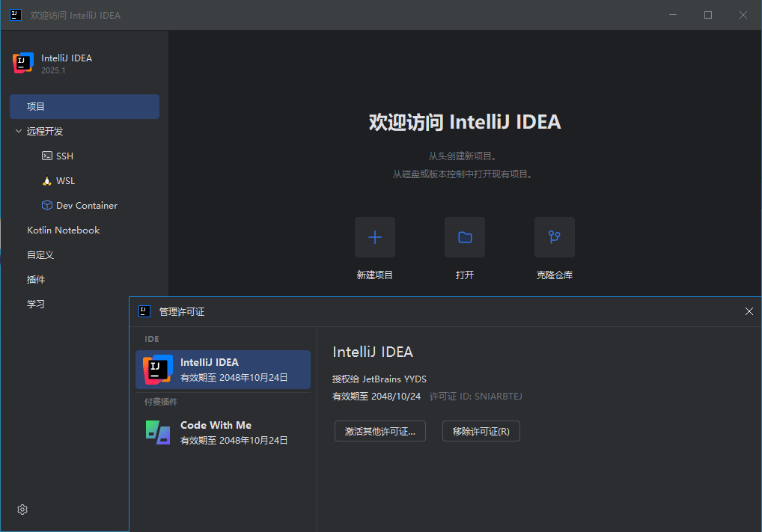Select Code With Me license entry
Screen dimensions: 762x532
tap(223, 432)
